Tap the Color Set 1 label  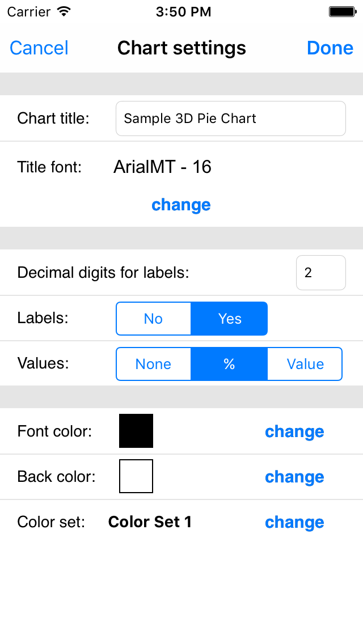(150, 522)
